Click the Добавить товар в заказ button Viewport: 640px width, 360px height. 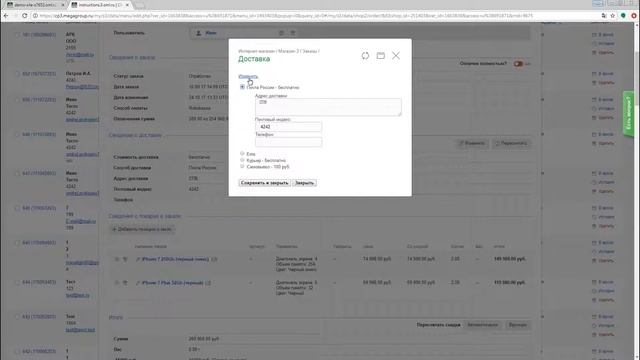[x=142, y=229]
